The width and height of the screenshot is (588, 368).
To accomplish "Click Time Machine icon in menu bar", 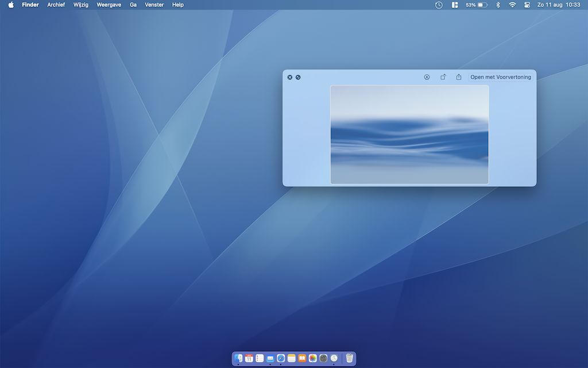I will [439, 5].
